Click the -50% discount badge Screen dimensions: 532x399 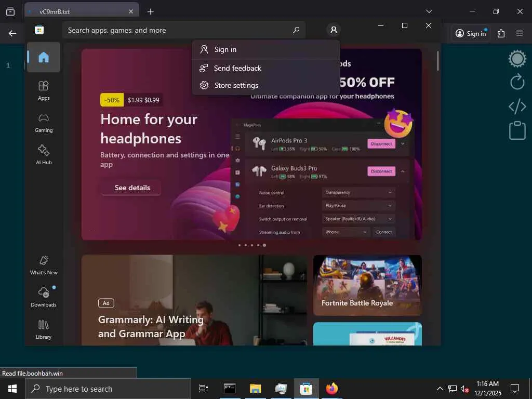[112, 100]
